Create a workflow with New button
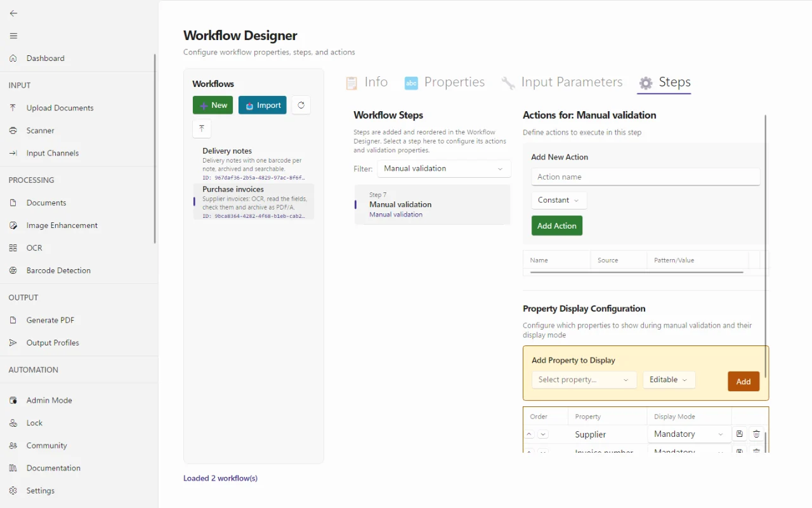812x508 pixels. [213, 105]
